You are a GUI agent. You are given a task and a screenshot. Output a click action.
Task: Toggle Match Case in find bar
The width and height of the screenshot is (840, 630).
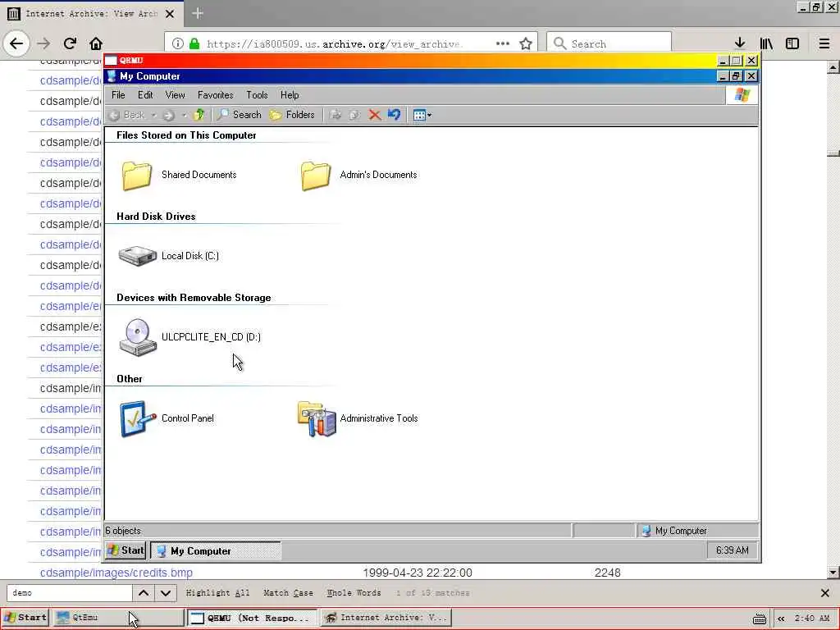288,593
